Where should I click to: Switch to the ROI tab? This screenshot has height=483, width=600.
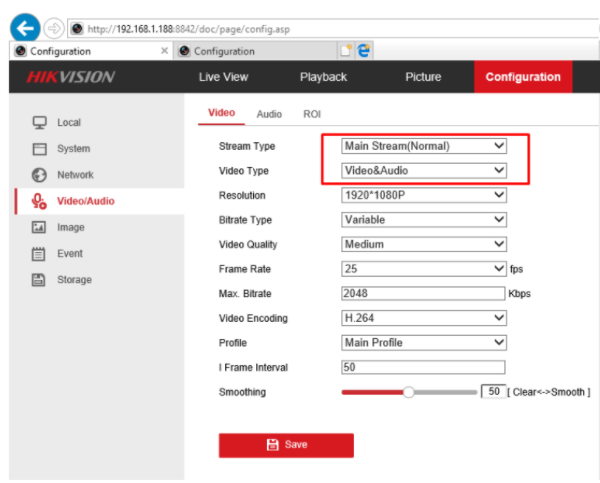[312, 115]
